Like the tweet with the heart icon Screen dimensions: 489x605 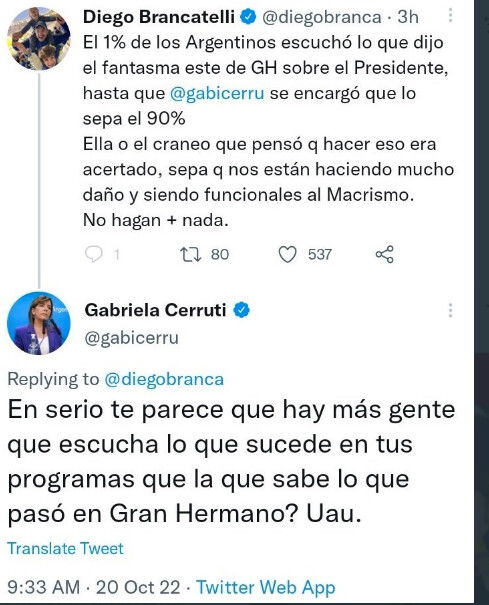coord(288,255)
